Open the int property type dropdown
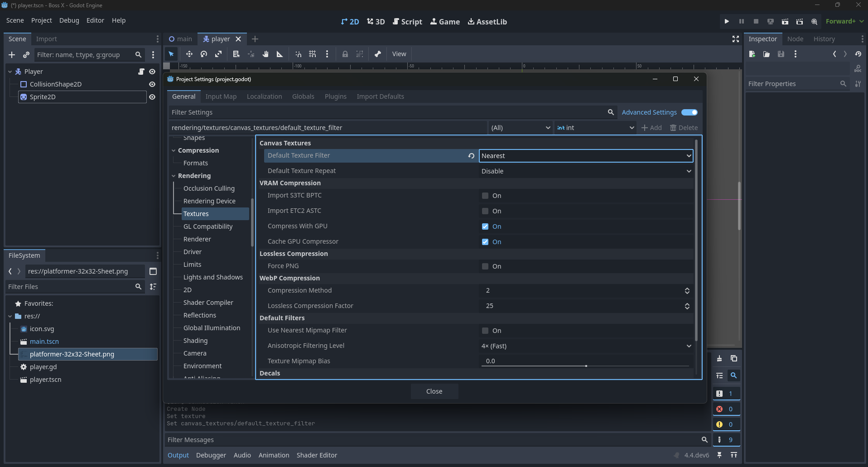The image size is (868, 467). (595, 128)
